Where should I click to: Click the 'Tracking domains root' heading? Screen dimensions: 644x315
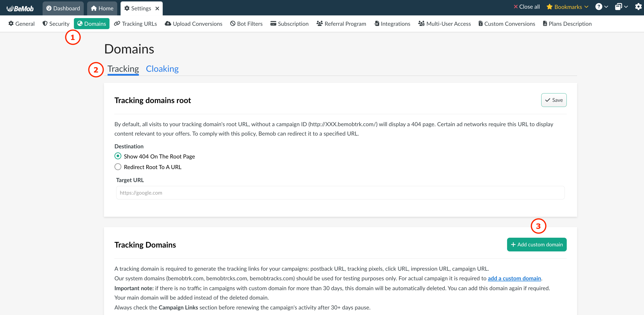(x=153, y=100)
